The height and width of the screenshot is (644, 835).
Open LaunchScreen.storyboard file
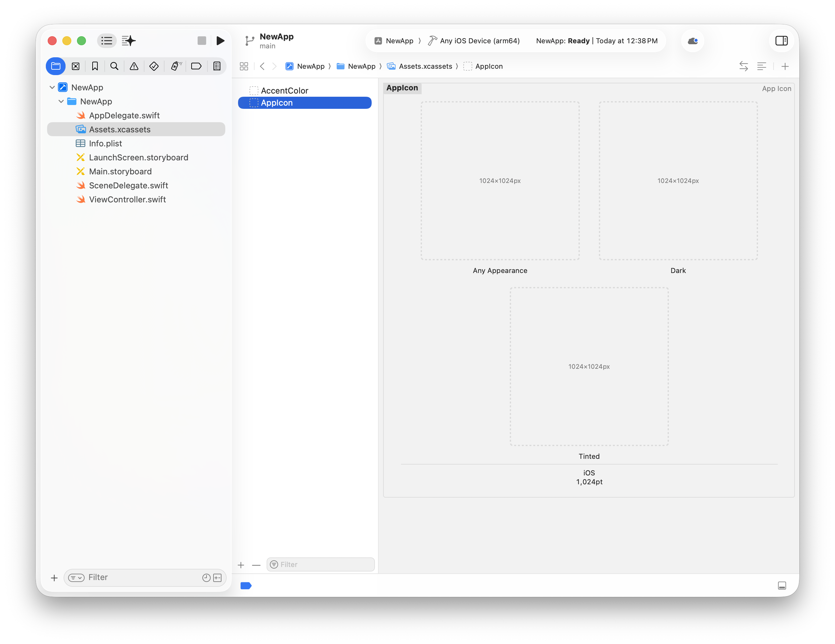[x=136, y=157]
